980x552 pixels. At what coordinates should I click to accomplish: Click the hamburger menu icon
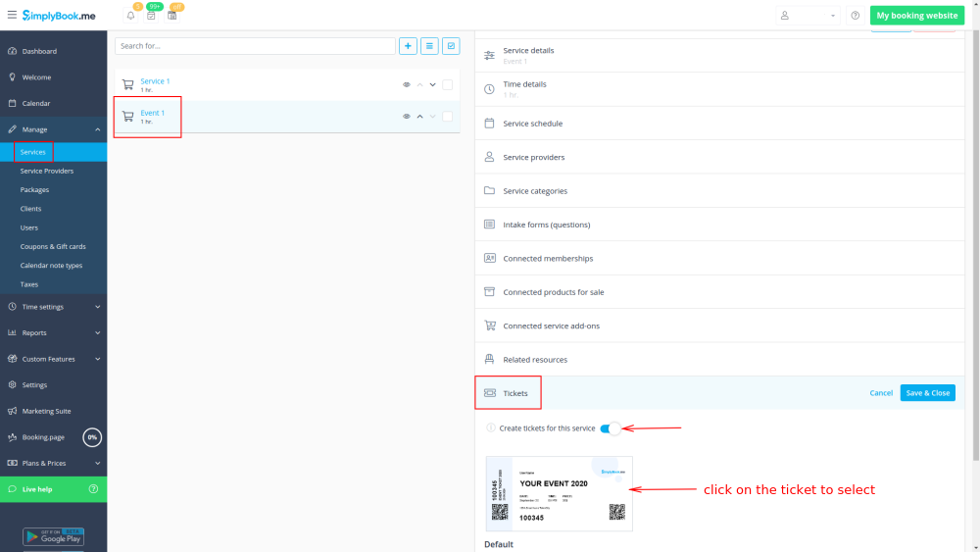coord(12,15)
